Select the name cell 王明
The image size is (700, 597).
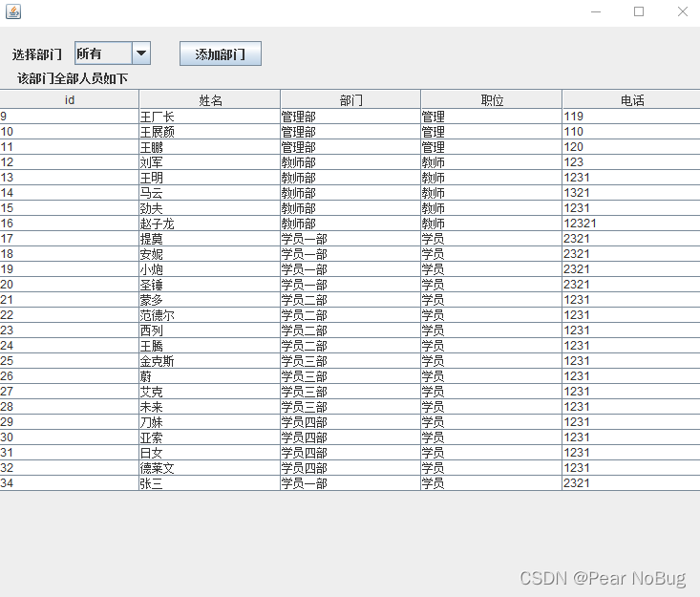click(x=210, y=178)
